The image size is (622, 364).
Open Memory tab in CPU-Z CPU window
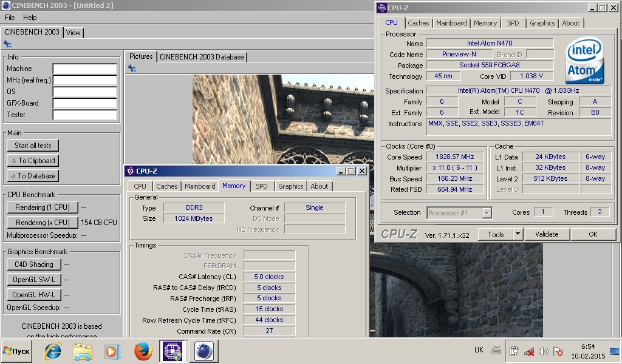click(x=485, y=23)
